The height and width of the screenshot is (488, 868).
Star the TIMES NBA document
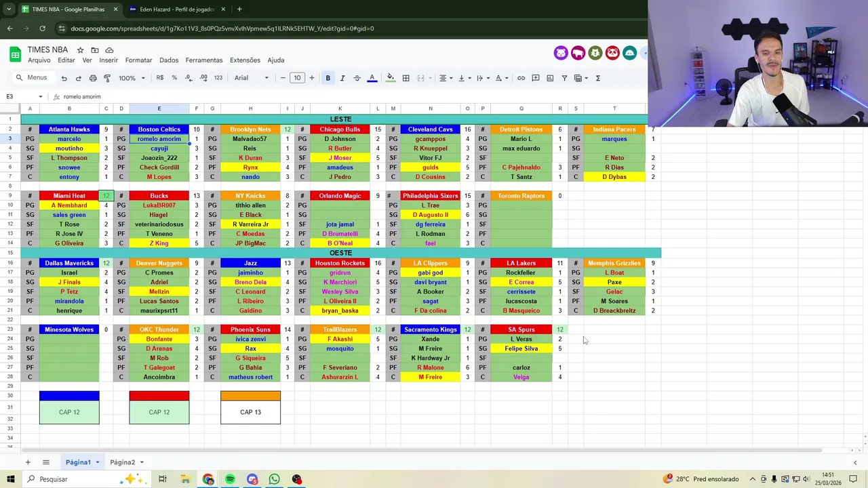tap(80, 50)
